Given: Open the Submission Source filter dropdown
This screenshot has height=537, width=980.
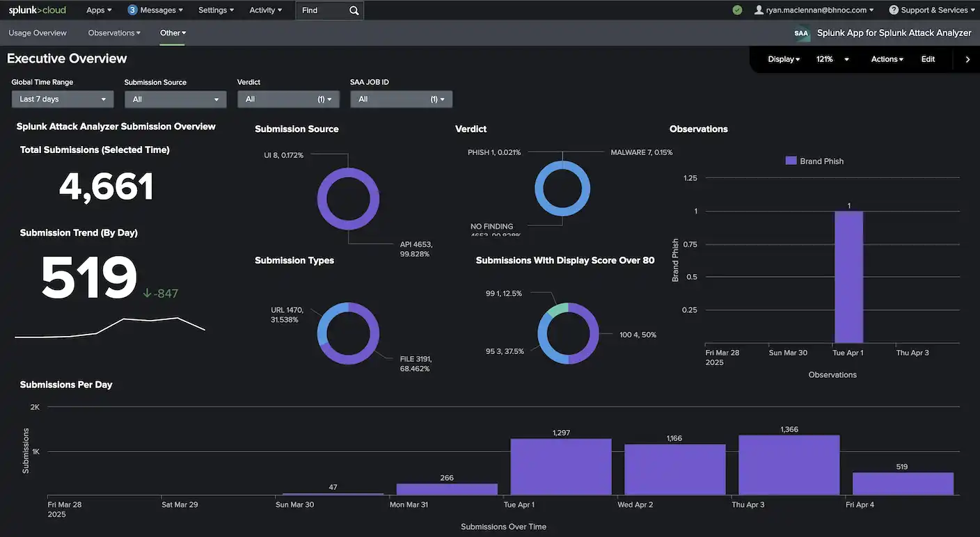Looking at the screenshot, I should coord(175,99).
